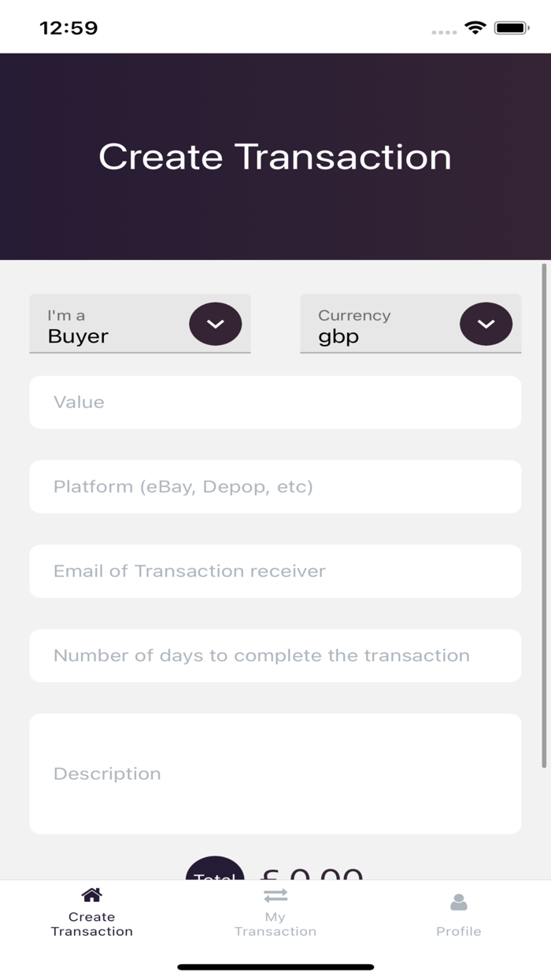Click inside the Description text area

click(275, 774)
